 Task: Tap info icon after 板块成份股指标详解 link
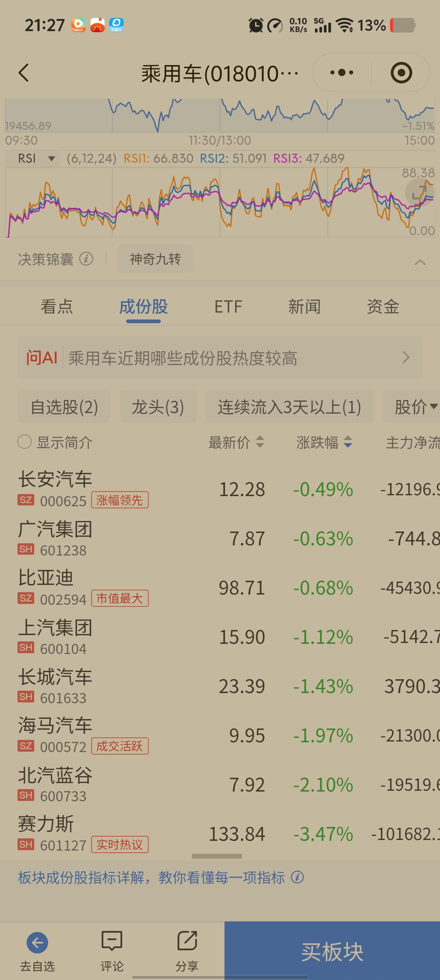pyautogui.click(x=297, y=877)
